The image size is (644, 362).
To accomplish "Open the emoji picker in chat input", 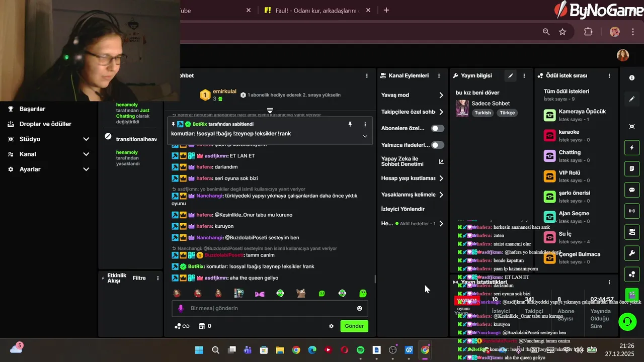I will (359, 308).
